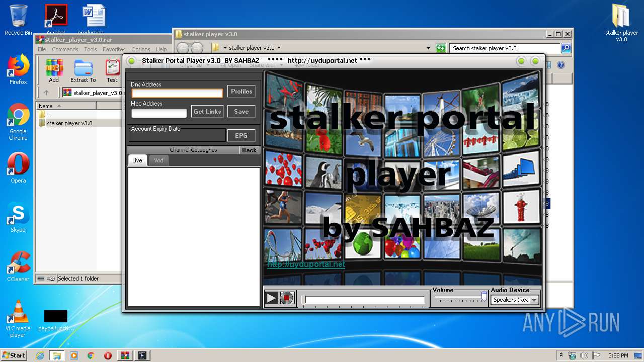Open the Profiles list
The height and width of the screenshot is (362, 644).
pos(242,92)
